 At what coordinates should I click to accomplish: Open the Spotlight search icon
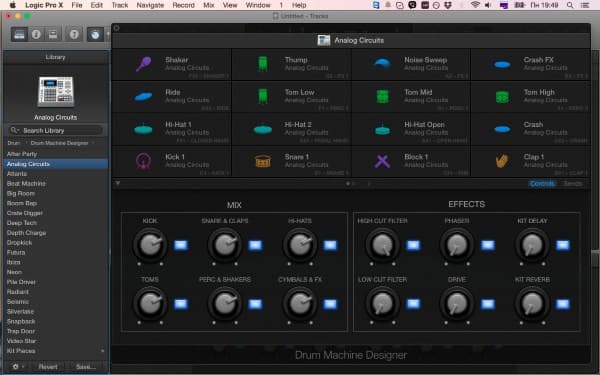570,5
